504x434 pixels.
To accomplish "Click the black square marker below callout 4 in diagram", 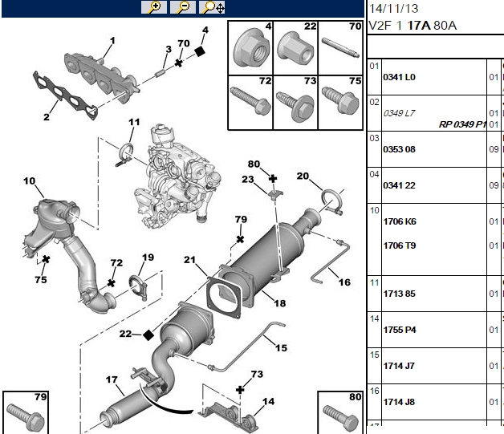I will (x=200, y=51).
